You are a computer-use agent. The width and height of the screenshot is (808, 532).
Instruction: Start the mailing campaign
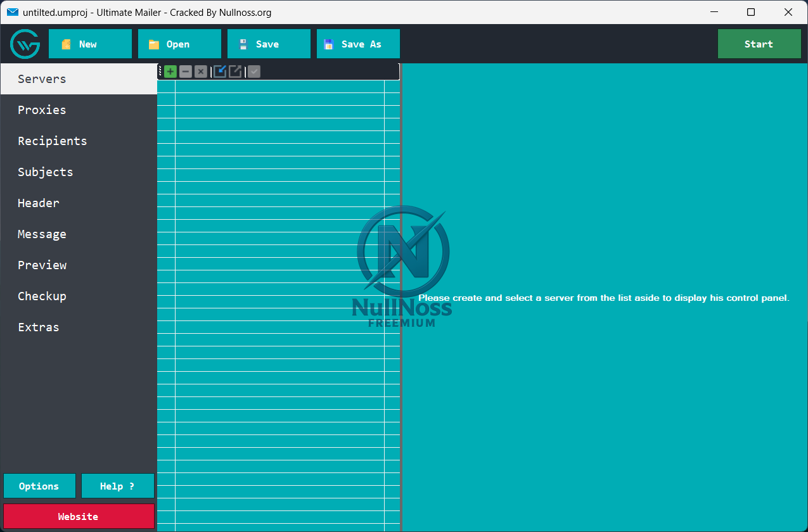pos(759,44)
